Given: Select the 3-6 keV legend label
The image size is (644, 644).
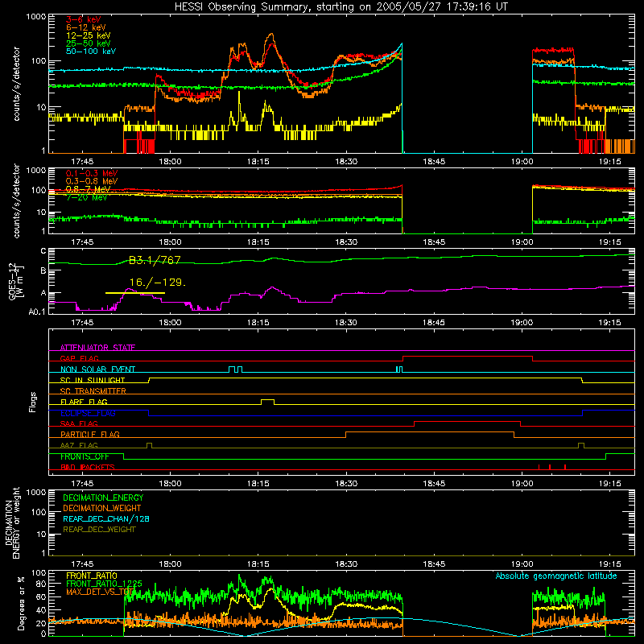Looking at the screenshot, I should pos(83,19).
